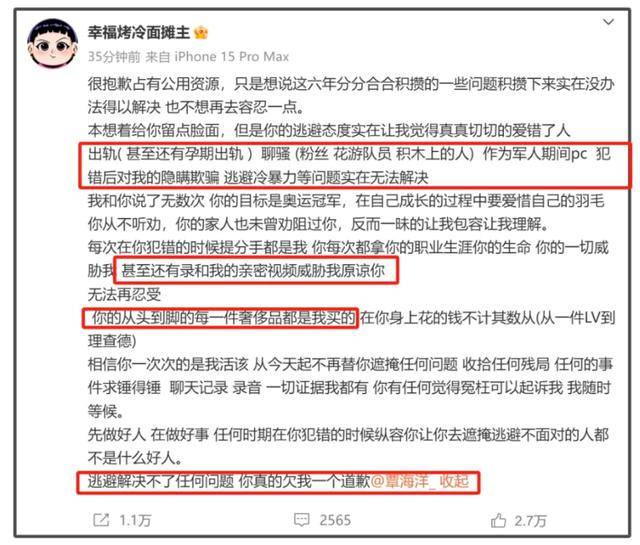Click the 2.7万 like count

click(x=530, y=521)
